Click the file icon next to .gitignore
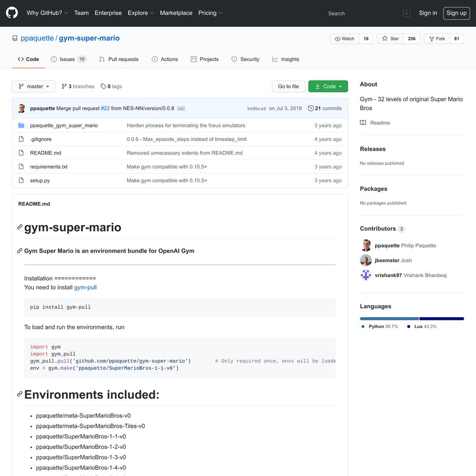476x476 pixels. click(21, 139)
